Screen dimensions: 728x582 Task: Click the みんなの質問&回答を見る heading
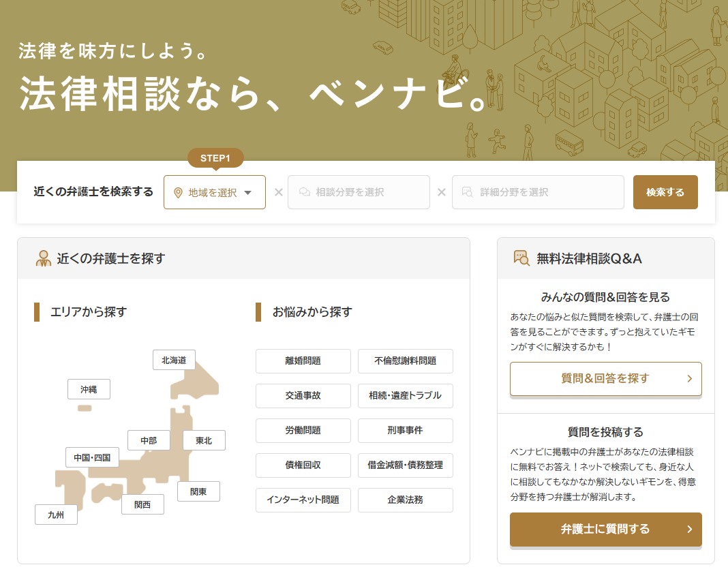(605, 297)
